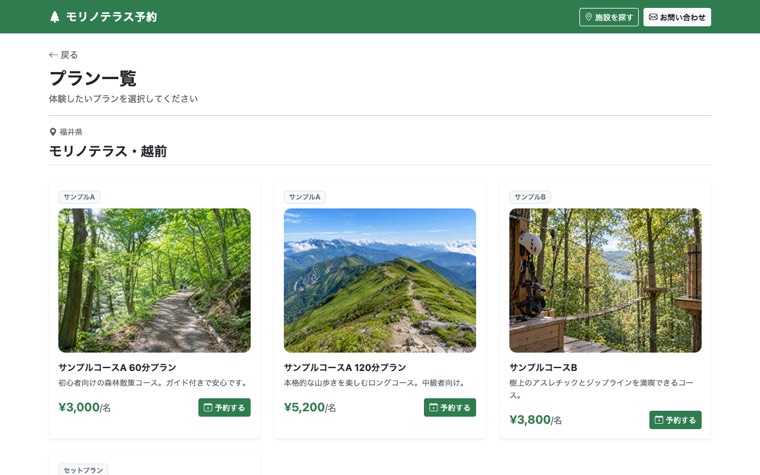Click the サンプルコースA 120分プラン title
The height and width of the screenshot is (475, 760).
345,367
